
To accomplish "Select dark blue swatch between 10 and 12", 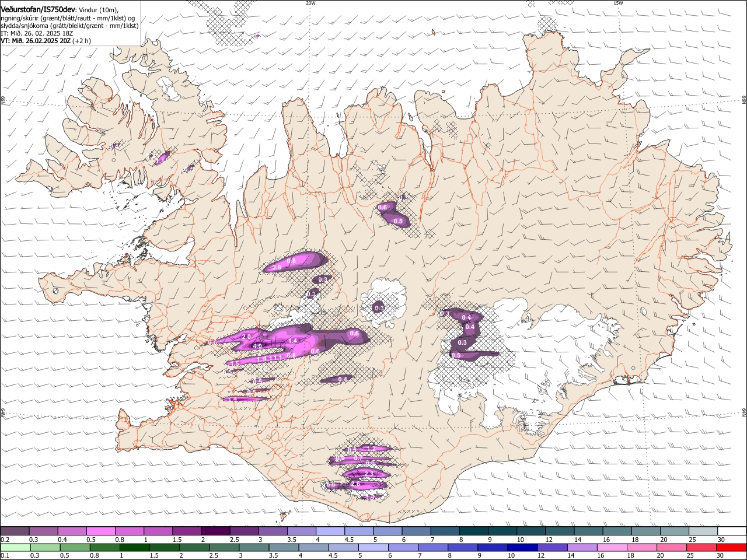I will point(523,548).
